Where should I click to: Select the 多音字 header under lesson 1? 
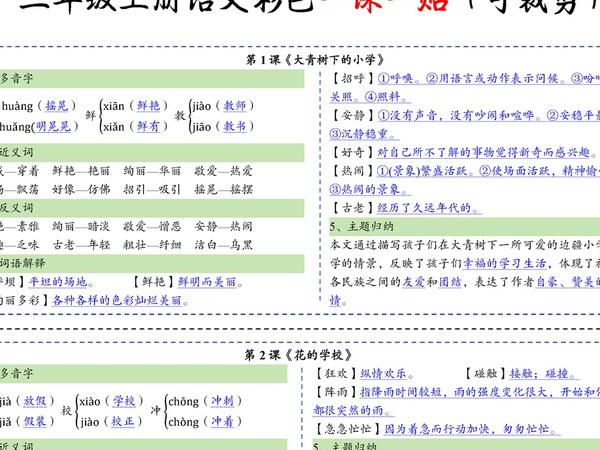[152, 78]
